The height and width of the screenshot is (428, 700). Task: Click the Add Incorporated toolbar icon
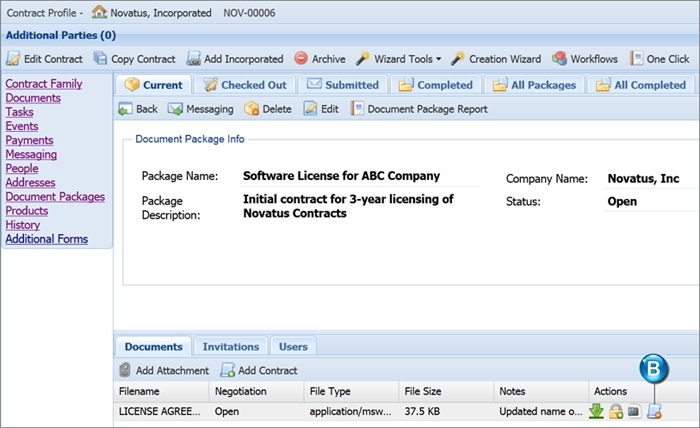click(x=193, y=58)
